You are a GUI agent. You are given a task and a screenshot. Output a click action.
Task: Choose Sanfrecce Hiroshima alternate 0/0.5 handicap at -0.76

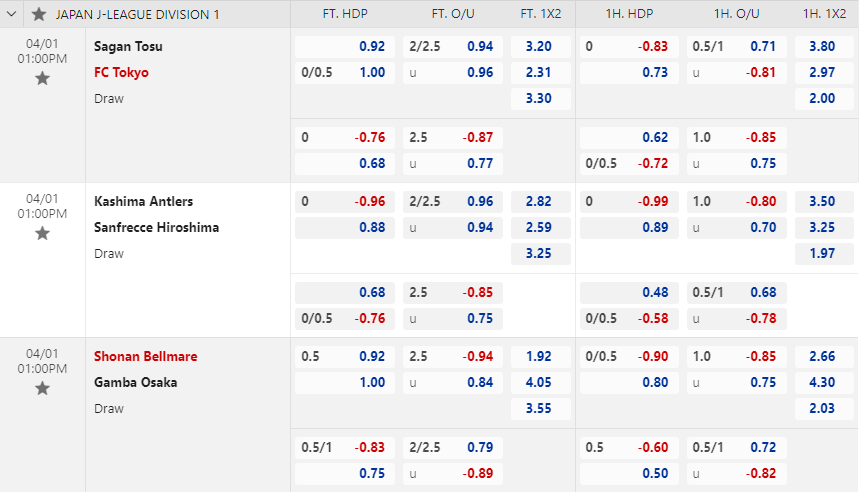click(345, 318)
